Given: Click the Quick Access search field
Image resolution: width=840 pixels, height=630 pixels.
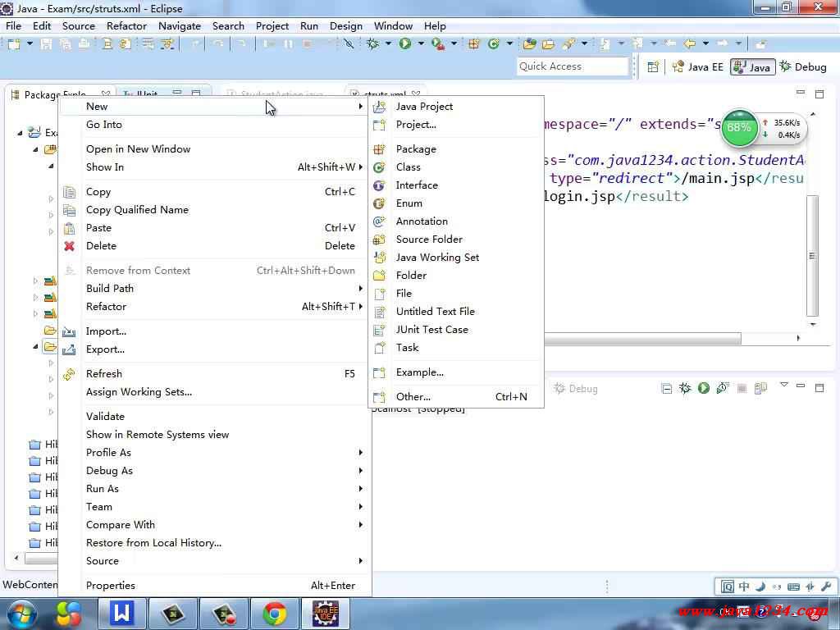Looking at the screenshot, I should tap(572, 66).
